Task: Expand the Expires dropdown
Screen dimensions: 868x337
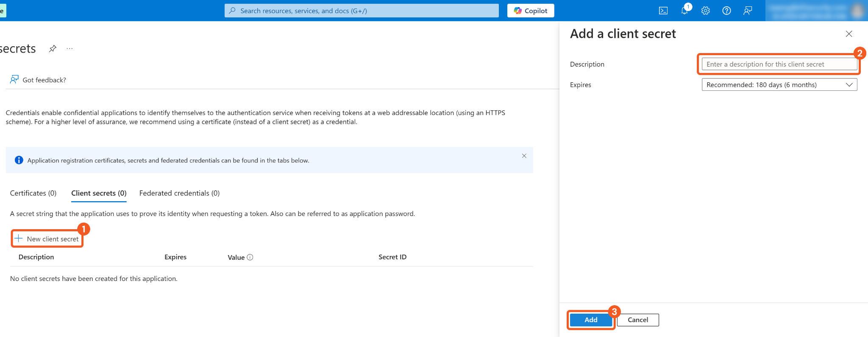Action: (779, 85)
